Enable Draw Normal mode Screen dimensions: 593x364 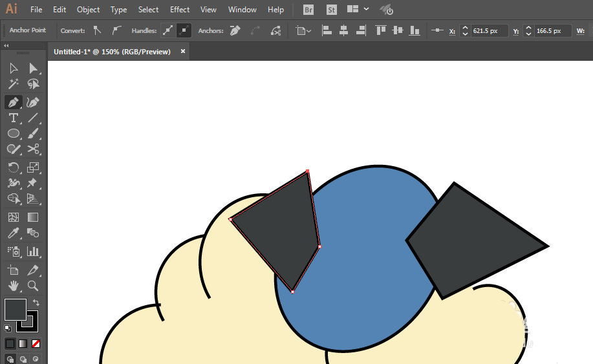[x=10, y=359]
